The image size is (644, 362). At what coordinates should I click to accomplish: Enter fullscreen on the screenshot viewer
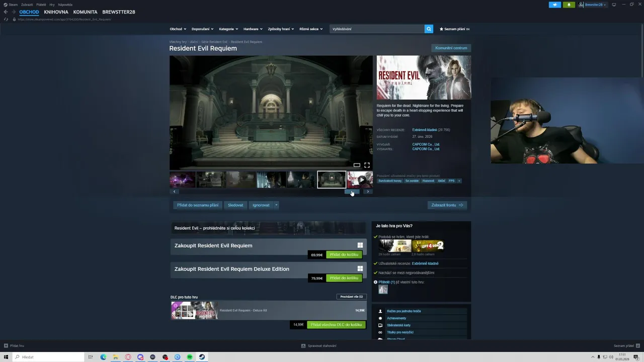(x=367, y=165)
